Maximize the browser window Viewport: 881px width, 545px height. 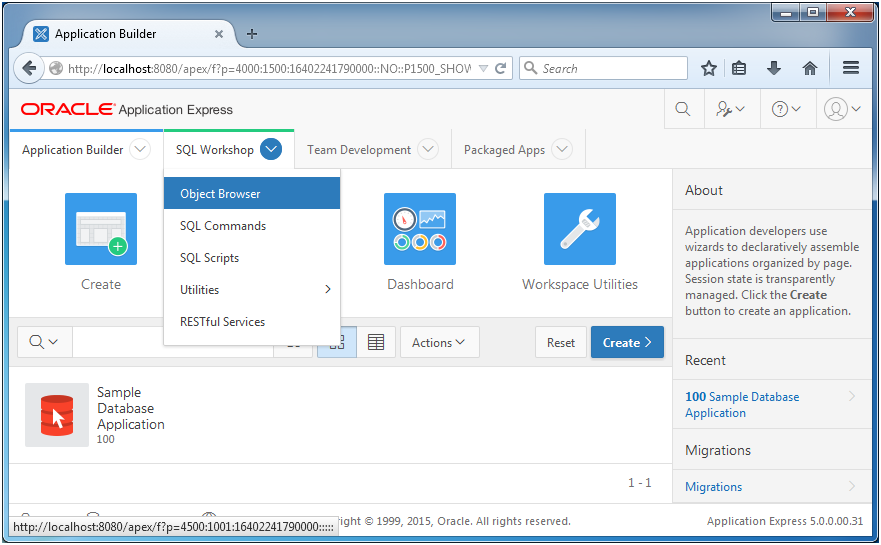pyautogui.click(x=812, y=12)
